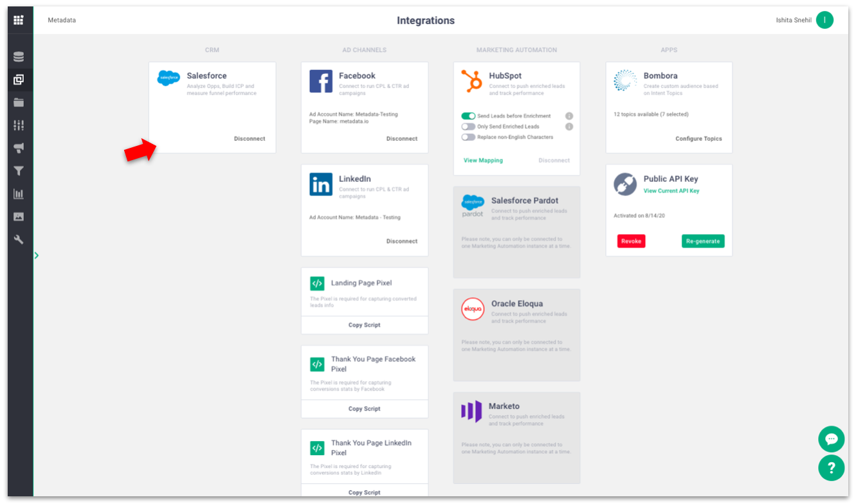Click the green question mark help button

pyautogui.click(x=831, y=467)
